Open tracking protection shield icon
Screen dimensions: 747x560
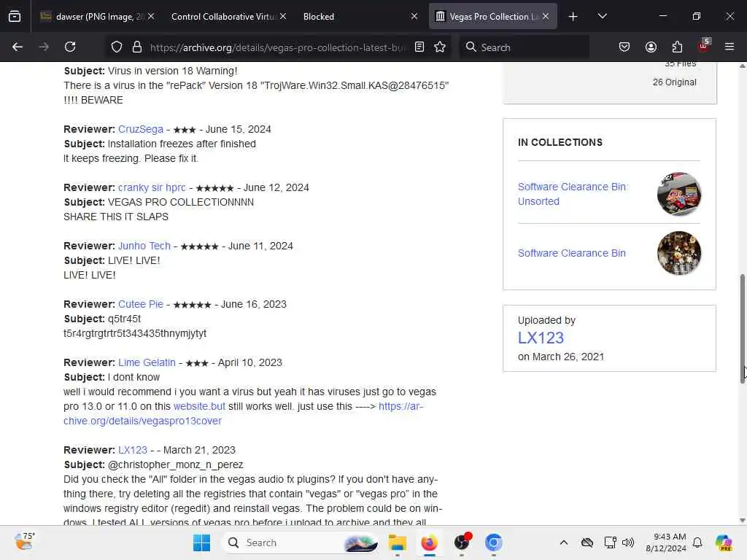click(117, 47)
